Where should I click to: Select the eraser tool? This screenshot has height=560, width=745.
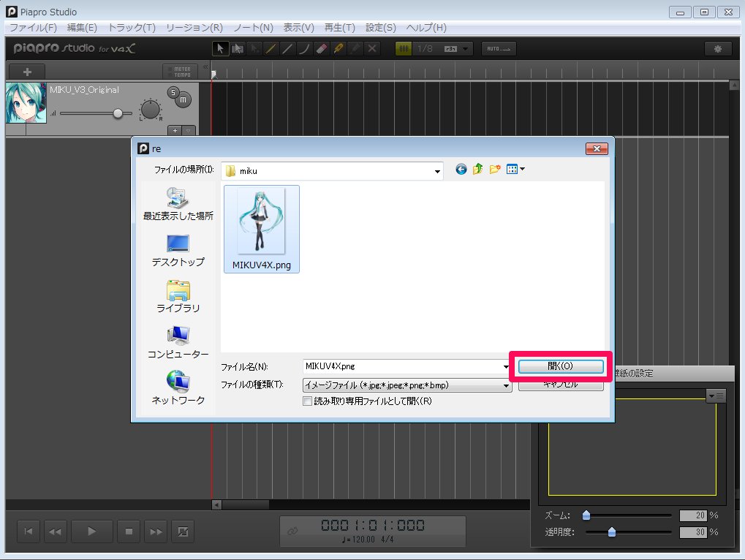pos(321,48)
